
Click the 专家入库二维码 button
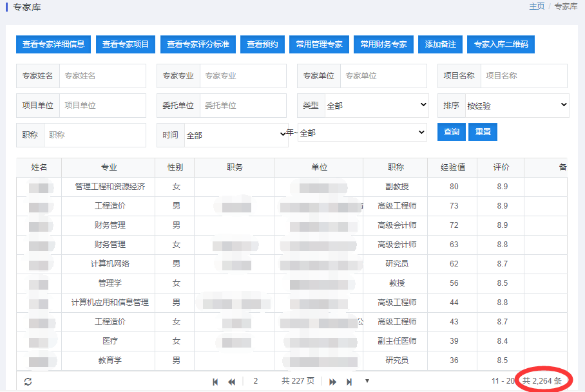501,44
